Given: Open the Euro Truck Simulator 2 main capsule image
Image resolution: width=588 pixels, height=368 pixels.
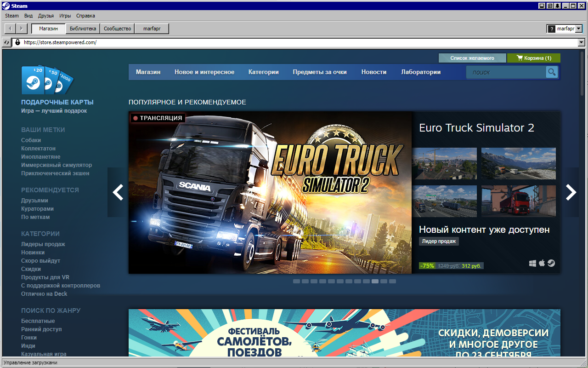Looking at the screenshot, I should coord(270,192).
